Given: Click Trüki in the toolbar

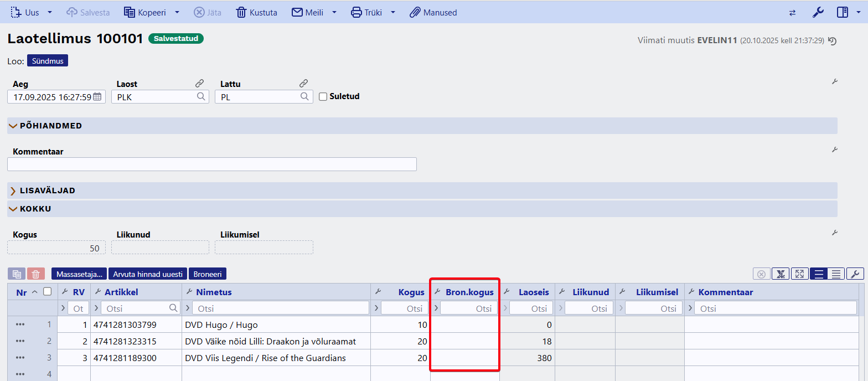Looking at the screenshot, I should [367, 12].
